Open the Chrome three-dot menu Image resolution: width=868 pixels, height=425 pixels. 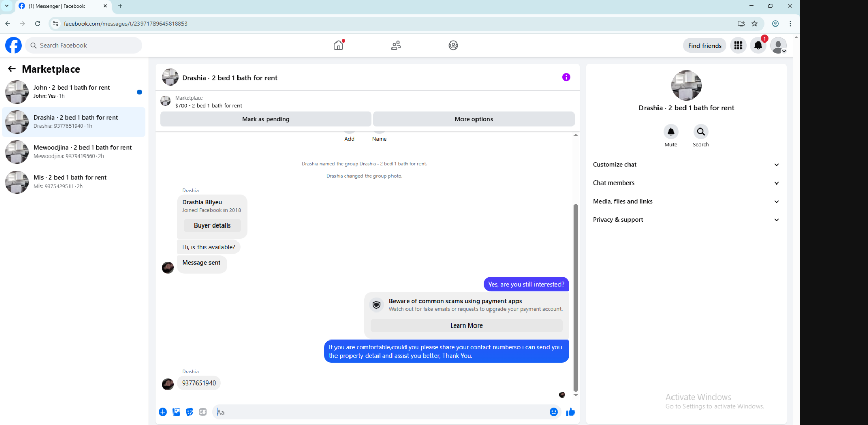pyautogui.click(x=790, y=24)
